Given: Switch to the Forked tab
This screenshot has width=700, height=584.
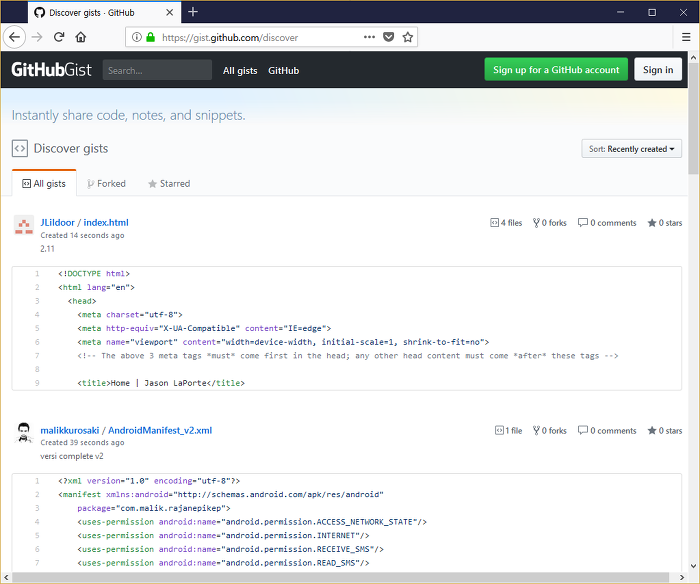Looking at the screenshot, I should tap(106, 184).
